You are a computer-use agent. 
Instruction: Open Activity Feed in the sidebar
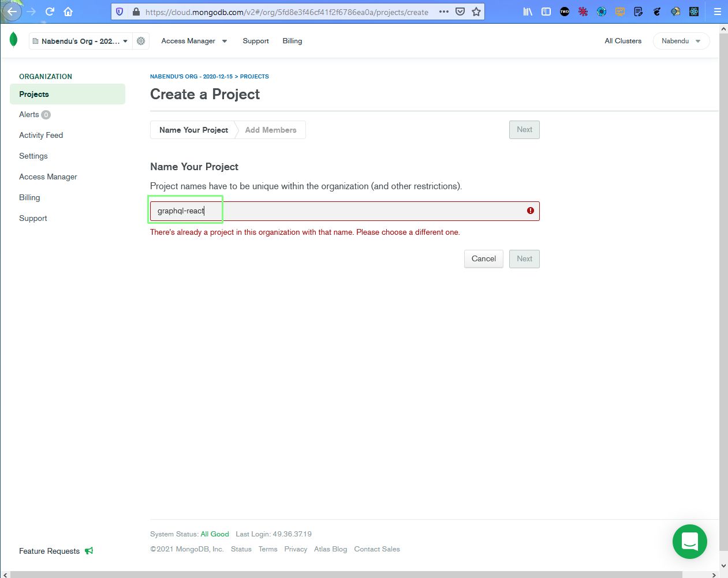pyautogui.click(x=41, y=135)
